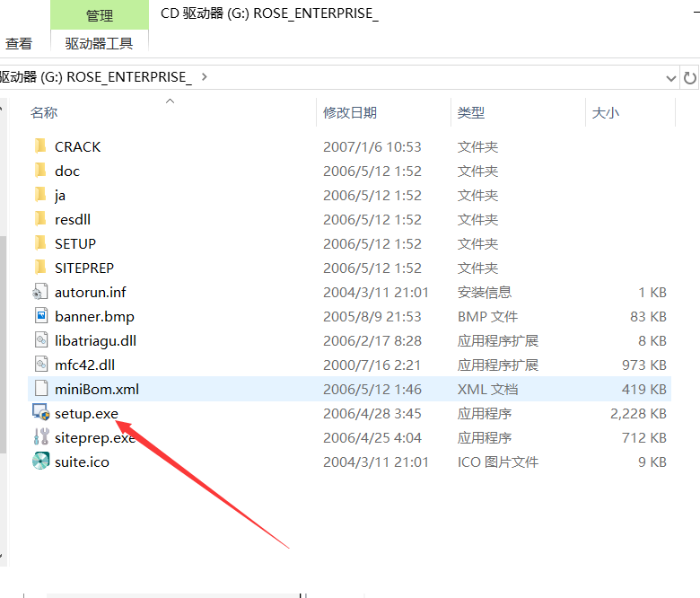
Task: Click the date 2000/7/16 2:21
Action: tap(372, 365)
